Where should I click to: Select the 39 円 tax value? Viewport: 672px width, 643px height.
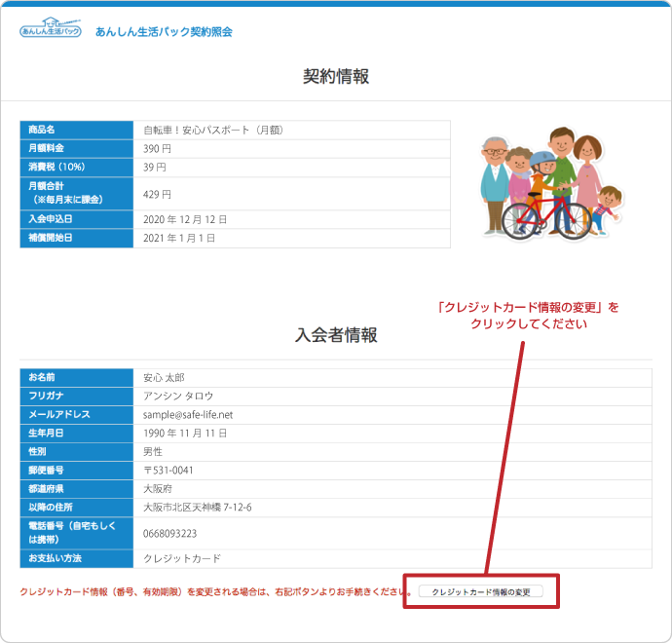[154, 168]
